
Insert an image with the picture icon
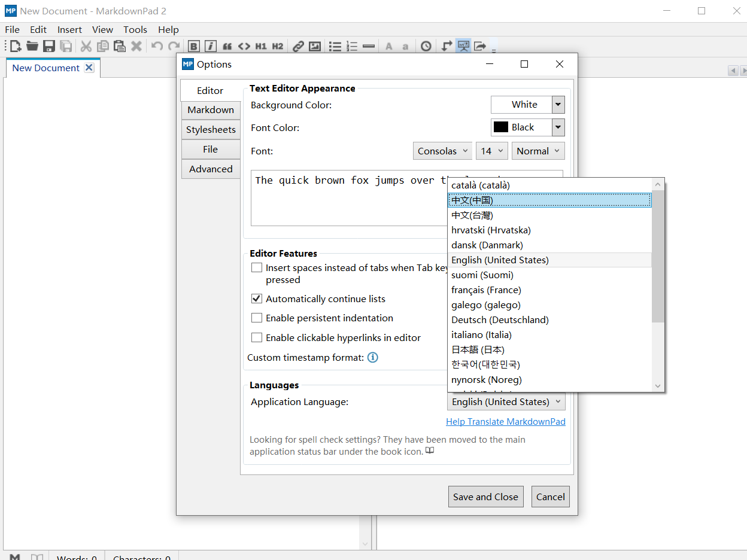click(x=315, y=46)
